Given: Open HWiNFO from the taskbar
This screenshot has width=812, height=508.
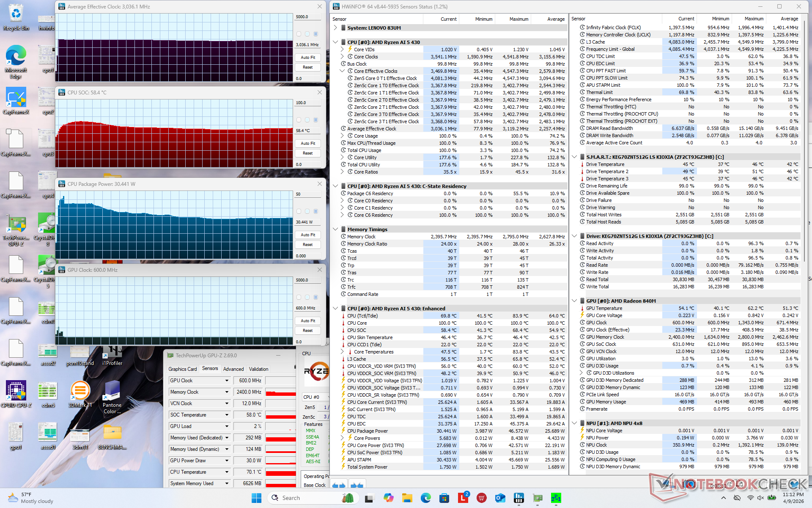Looking at the screenshot, I should [519, 498].
